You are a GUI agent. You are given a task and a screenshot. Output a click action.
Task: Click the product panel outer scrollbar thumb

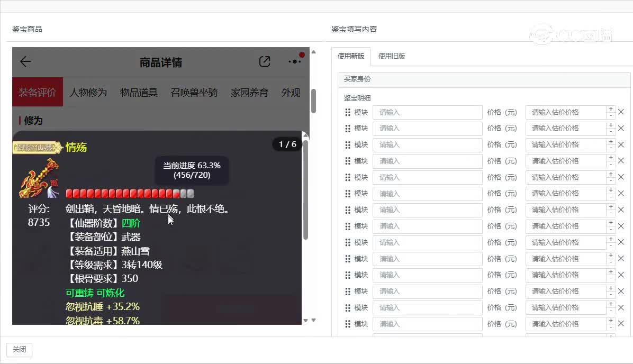pos(313,101)
